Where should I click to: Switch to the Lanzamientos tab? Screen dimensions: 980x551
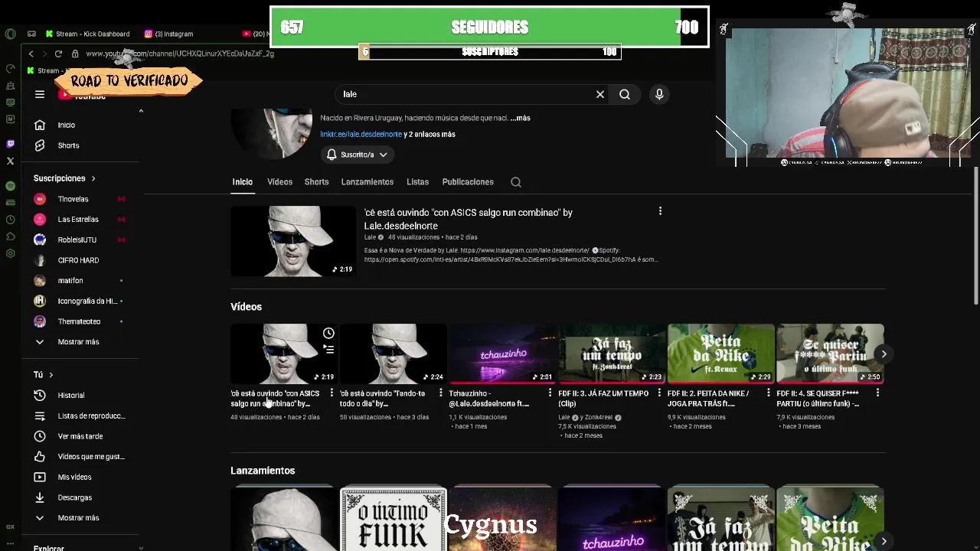point(367,182)
